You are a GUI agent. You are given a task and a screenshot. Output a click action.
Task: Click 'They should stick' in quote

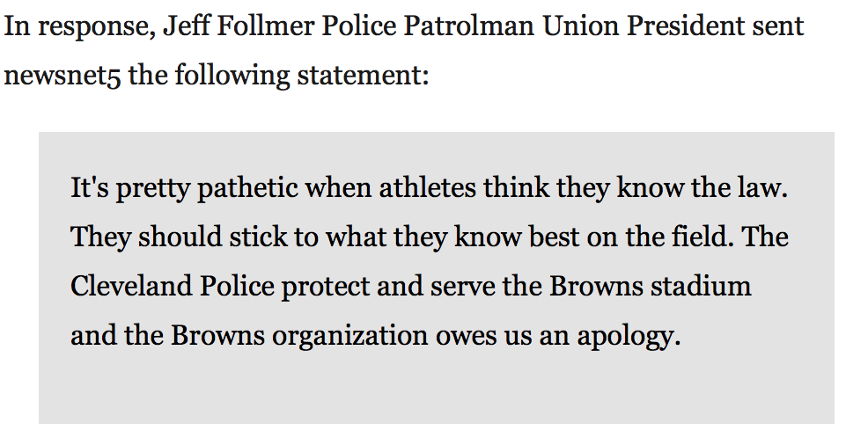tap(180, 237)
